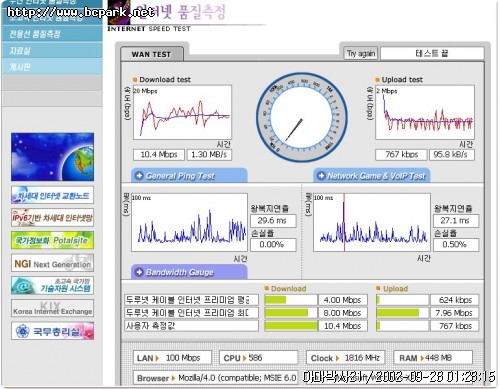500x389 pixels.
Task: Click the Upload test graph
Action: coord(425,112)
